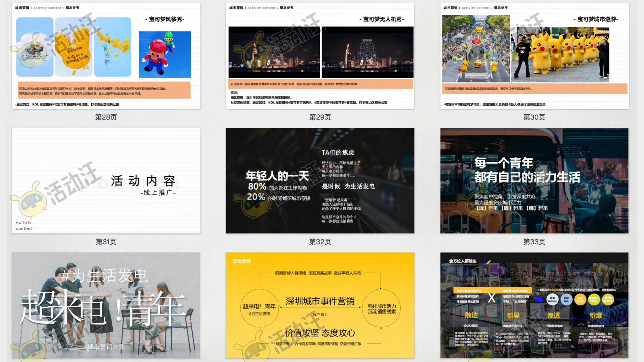Click the 超来电!青年 circle on yellow slide
Screen dimensions: 644x362
point(259,308)
